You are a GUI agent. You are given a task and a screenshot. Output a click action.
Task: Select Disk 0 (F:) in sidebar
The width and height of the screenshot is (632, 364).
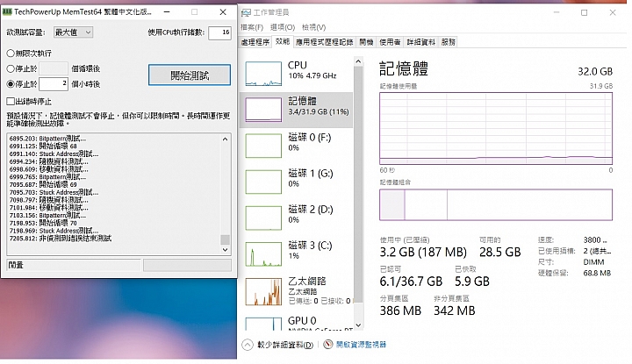297,146
